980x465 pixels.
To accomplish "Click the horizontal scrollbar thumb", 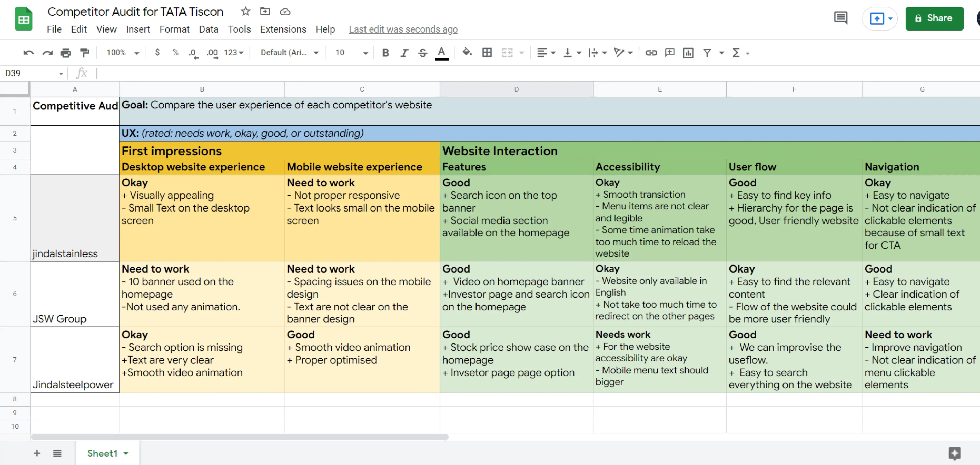I will [x=240, y=437].
